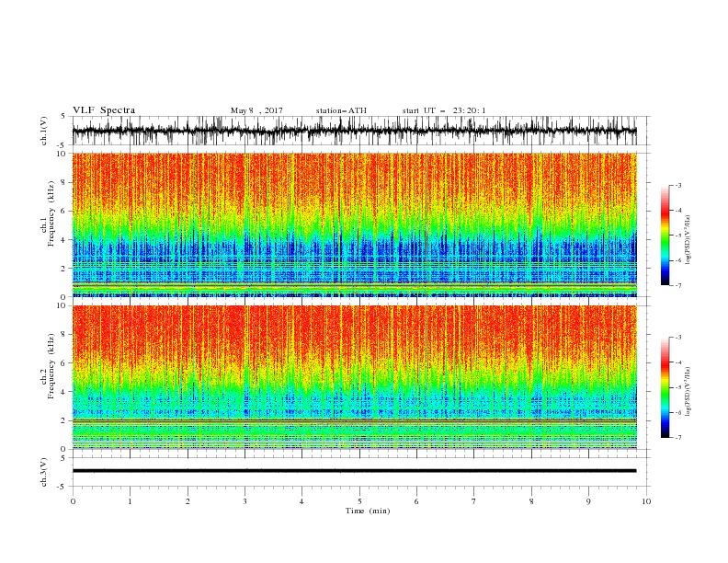Click inside the ch.2 frequency spectrogram
Image resolution: width=728 pixels, height=563 pixels.
click(x=354, y=377)
